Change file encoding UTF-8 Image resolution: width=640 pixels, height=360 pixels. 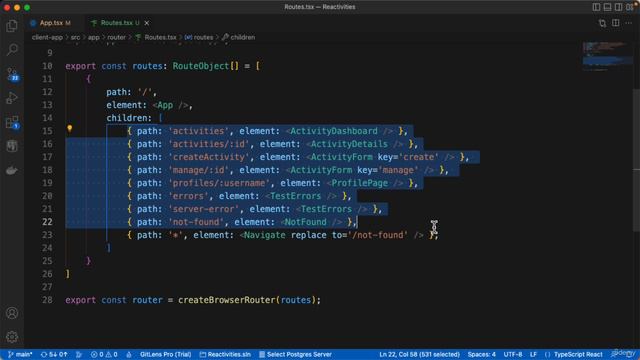513,354
